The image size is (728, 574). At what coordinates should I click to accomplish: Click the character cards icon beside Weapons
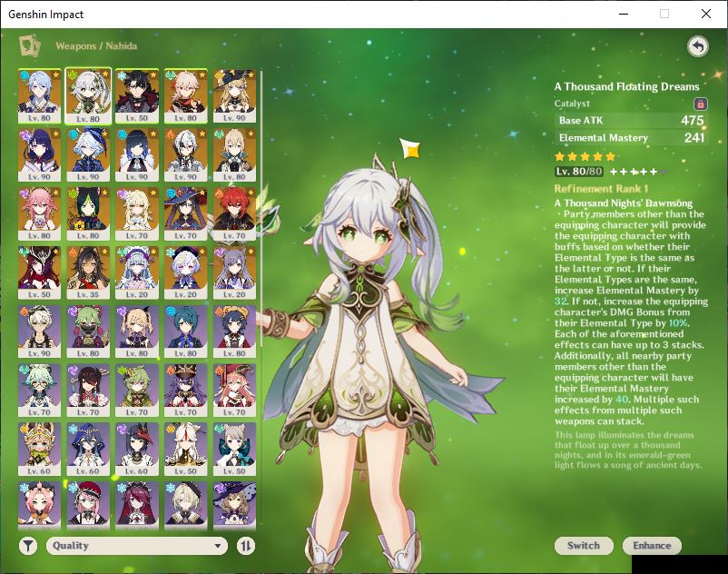[x=29, y=45]
